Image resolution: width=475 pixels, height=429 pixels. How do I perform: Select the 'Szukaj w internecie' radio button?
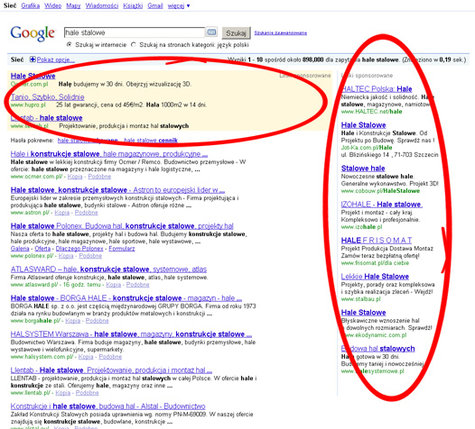pos(69,44)
